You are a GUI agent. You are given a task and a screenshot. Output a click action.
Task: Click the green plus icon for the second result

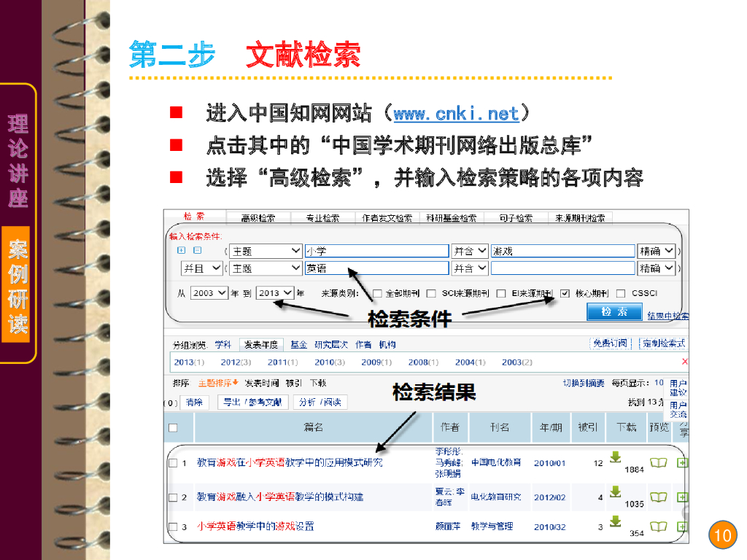point(682,497)
